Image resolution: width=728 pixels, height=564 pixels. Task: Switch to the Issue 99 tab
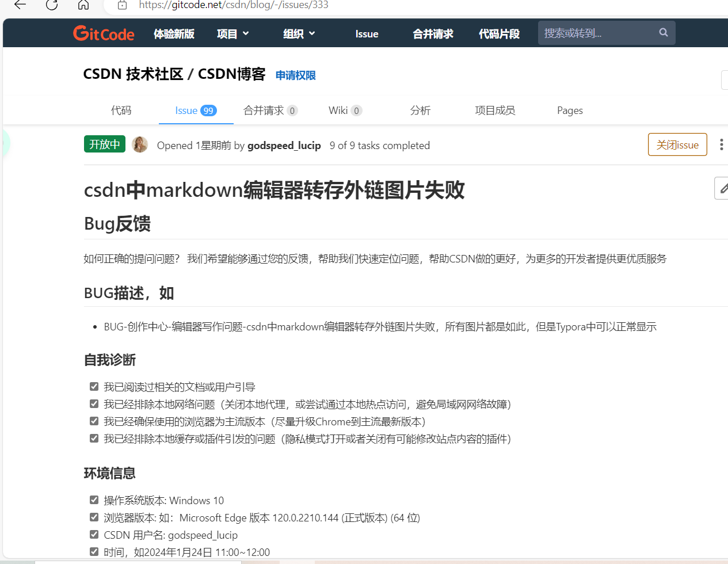coord(196,110)
